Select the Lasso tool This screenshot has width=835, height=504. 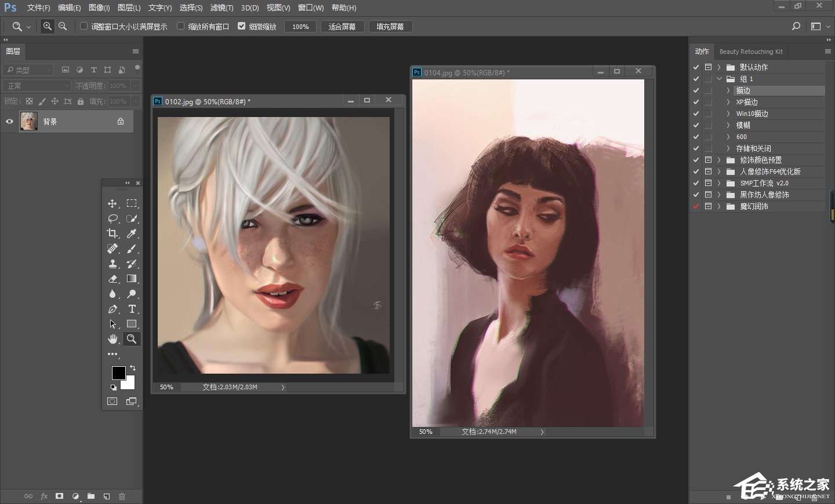[112, 218]
